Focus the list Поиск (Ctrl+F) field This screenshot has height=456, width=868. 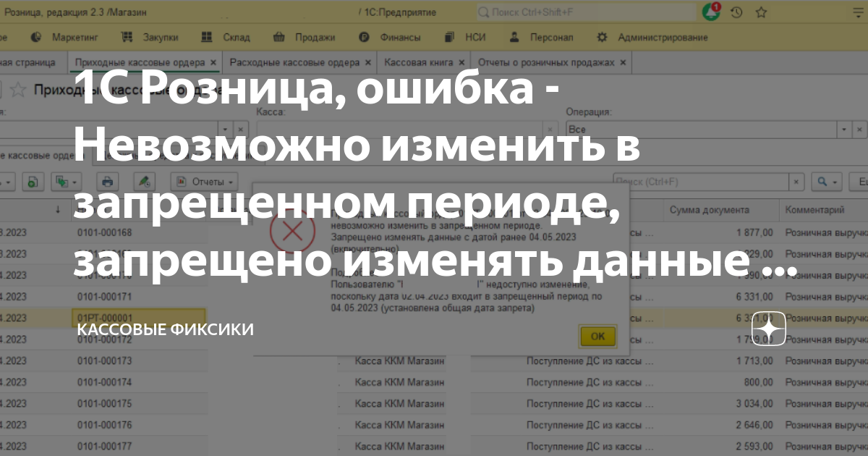[x=700, y=181]
